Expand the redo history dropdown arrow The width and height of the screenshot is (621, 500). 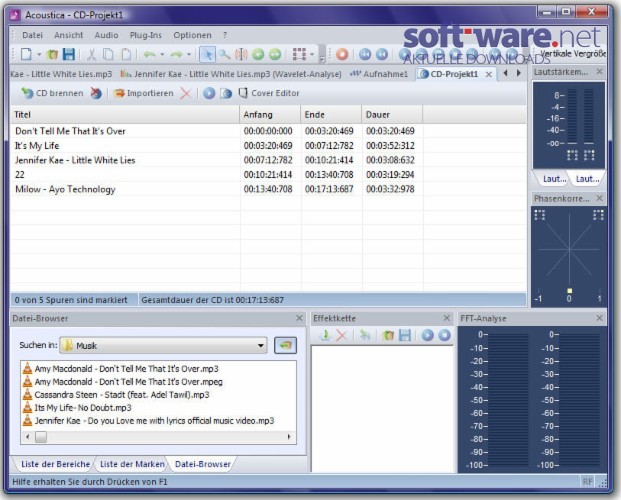(x=189, y=54)
